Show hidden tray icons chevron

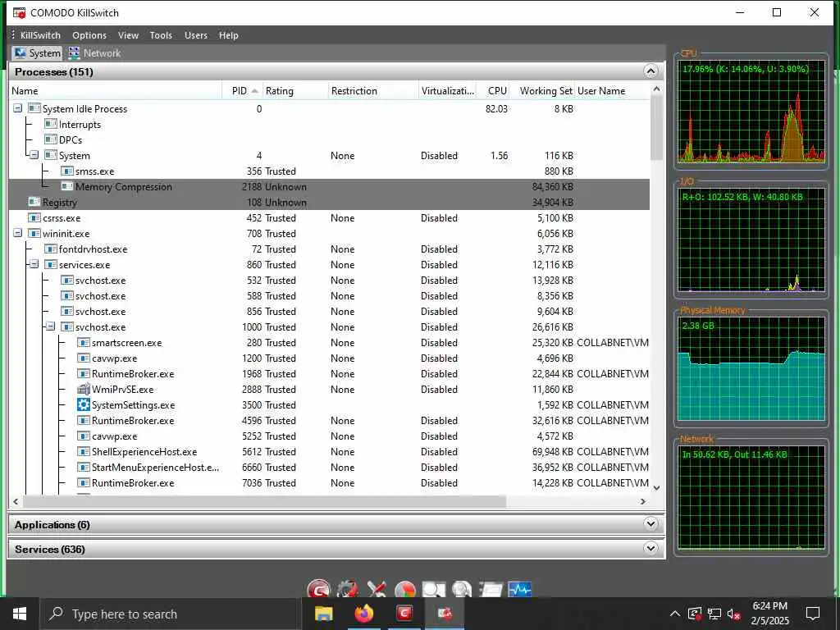675,614
